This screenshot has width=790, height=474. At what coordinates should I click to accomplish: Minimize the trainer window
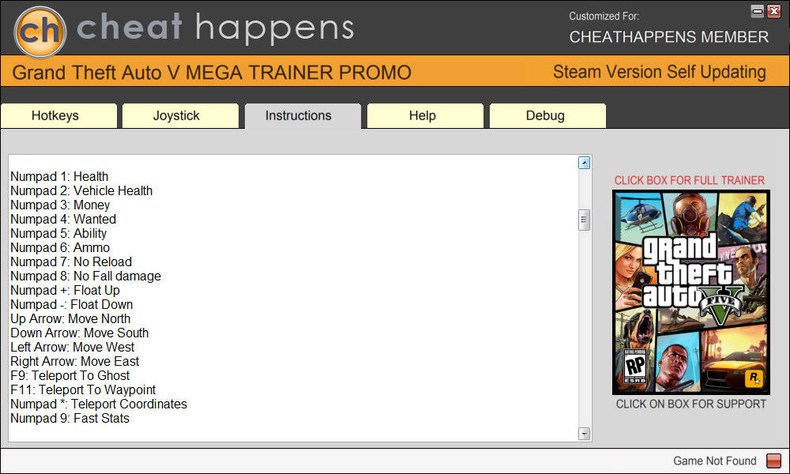click(757, 11)
